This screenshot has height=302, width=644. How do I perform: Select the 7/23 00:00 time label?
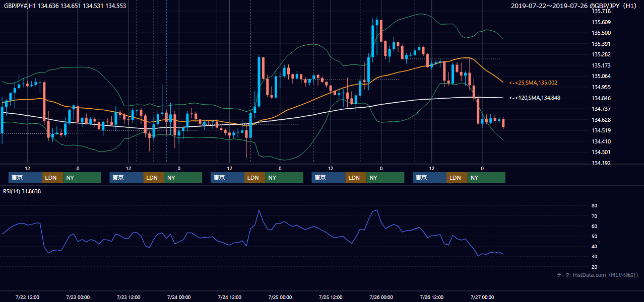[x=78, y=297]
